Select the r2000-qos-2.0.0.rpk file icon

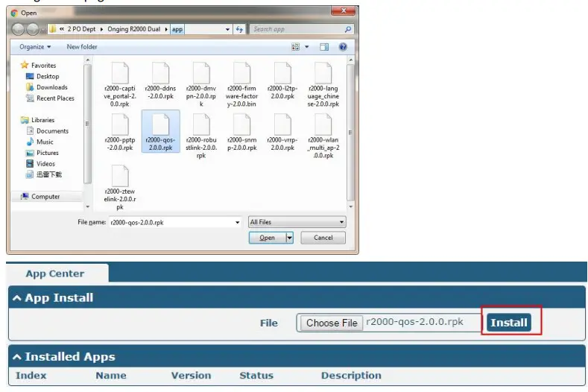click(160, 124)
